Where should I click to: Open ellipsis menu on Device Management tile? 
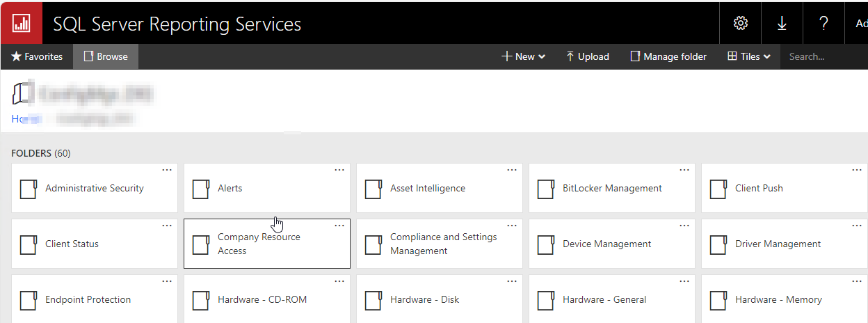[684, 226]
